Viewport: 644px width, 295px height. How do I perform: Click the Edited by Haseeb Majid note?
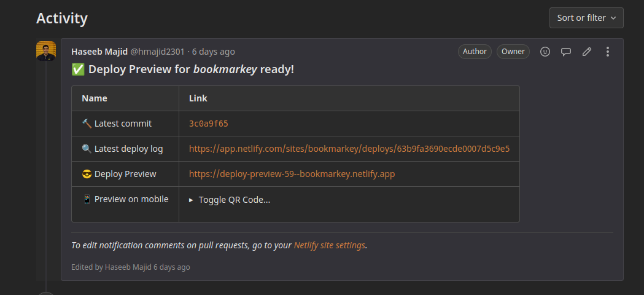tap(131, 267)
